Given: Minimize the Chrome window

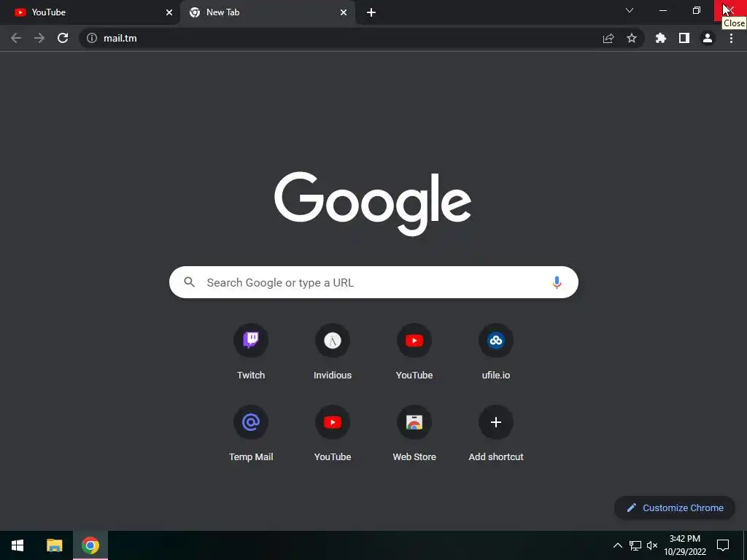Looking at the screenshot, I should tap(662, 10).
